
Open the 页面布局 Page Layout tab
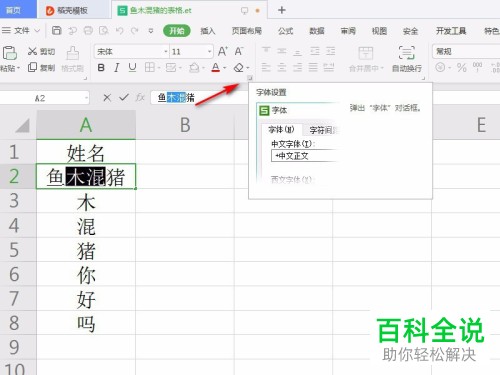tap(246, 31)
